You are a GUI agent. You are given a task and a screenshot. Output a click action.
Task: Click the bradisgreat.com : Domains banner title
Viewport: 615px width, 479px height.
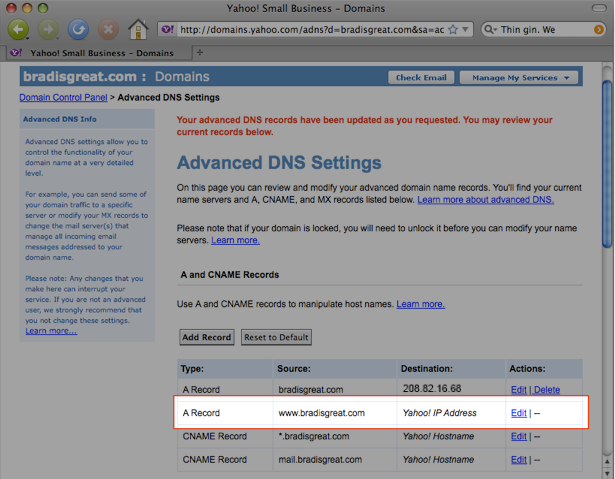(x=116, y=76)
